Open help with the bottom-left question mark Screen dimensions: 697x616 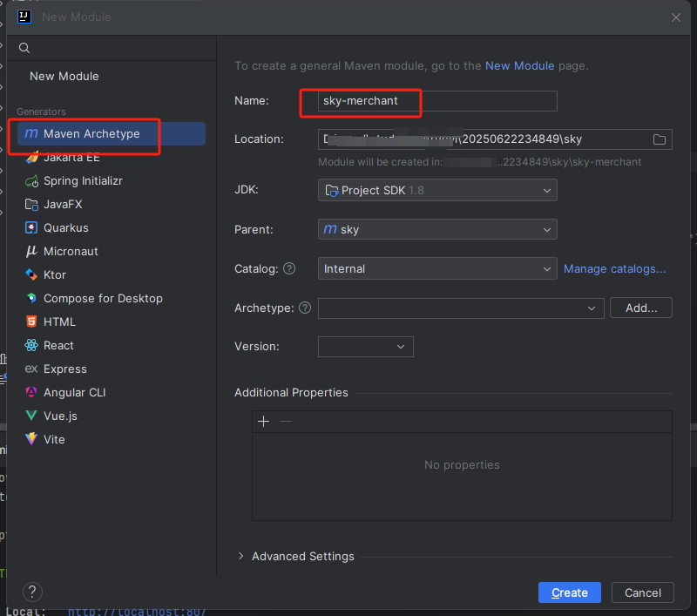point(32,592)
